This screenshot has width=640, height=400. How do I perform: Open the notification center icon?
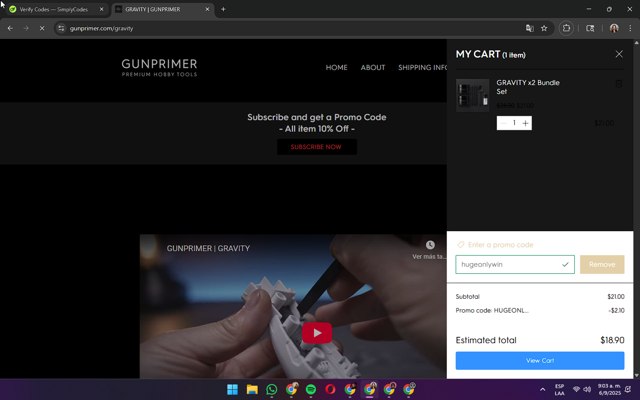click(x=628, y=389)
